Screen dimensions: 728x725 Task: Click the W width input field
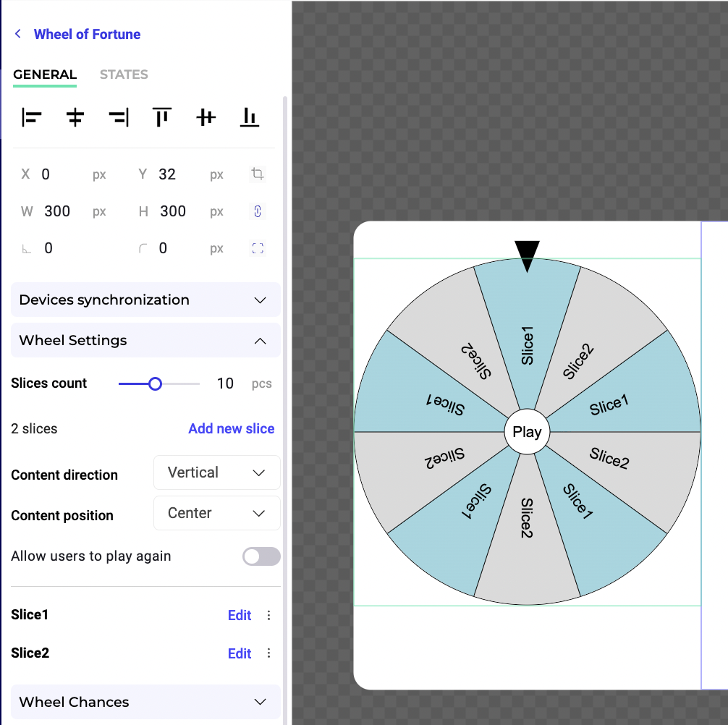(62, 211)
